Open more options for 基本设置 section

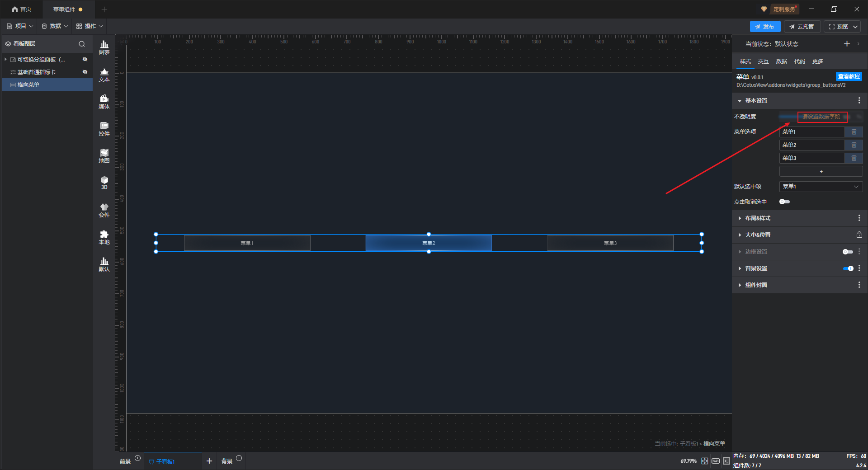[859, 101]
